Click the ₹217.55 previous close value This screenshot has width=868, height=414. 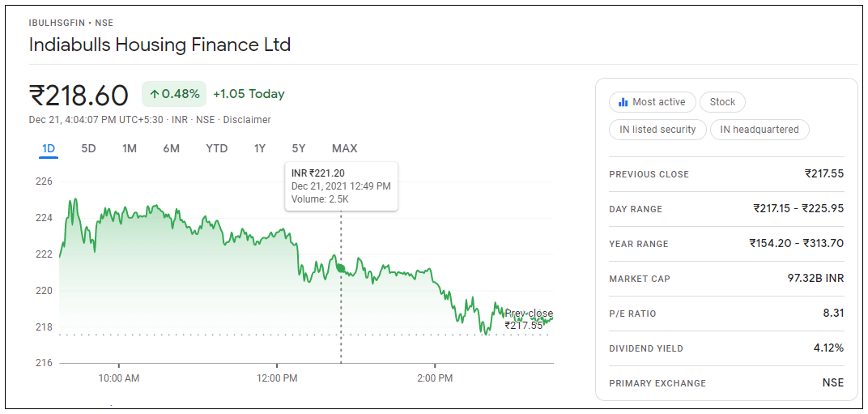pos(824,174)
